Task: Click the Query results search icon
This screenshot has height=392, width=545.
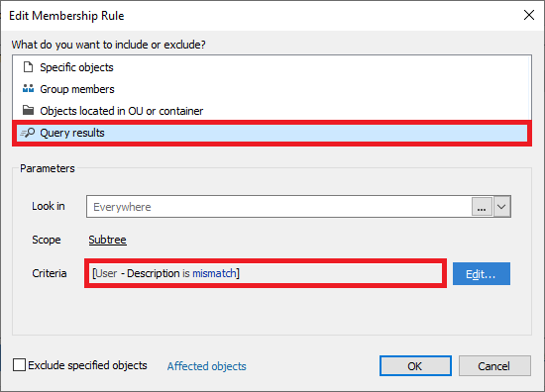Action: [x=28, y=133]
